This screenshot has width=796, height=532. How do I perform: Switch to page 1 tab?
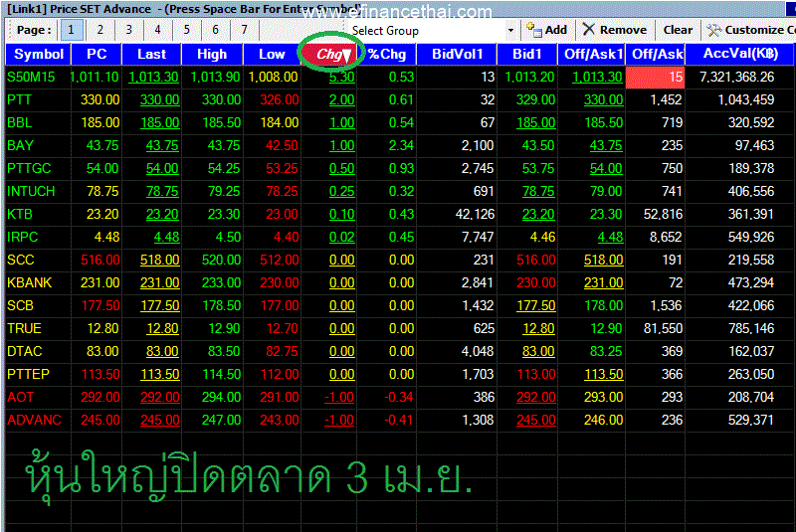click(71, 30)
